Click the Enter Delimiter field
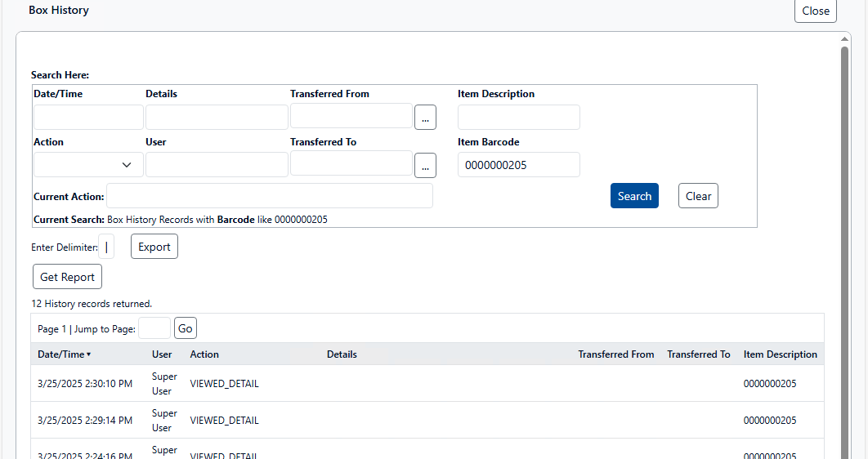This screenshot has width=868, height=459. (x=106, y=247)
